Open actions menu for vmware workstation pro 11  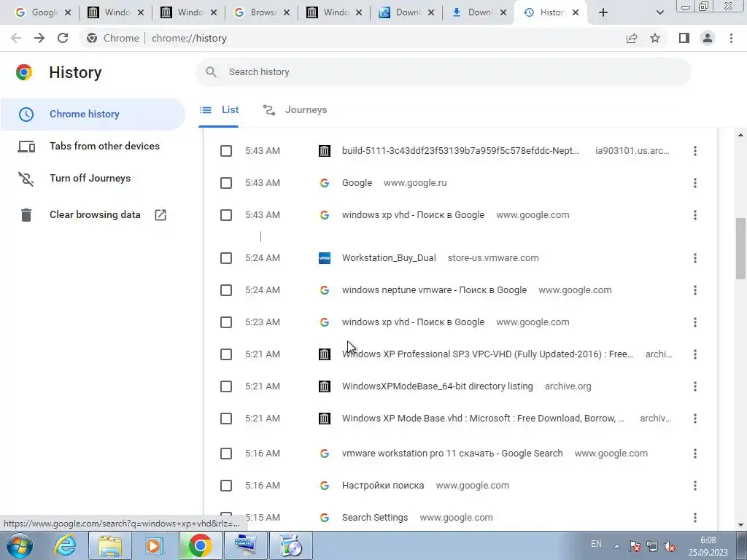695,454
